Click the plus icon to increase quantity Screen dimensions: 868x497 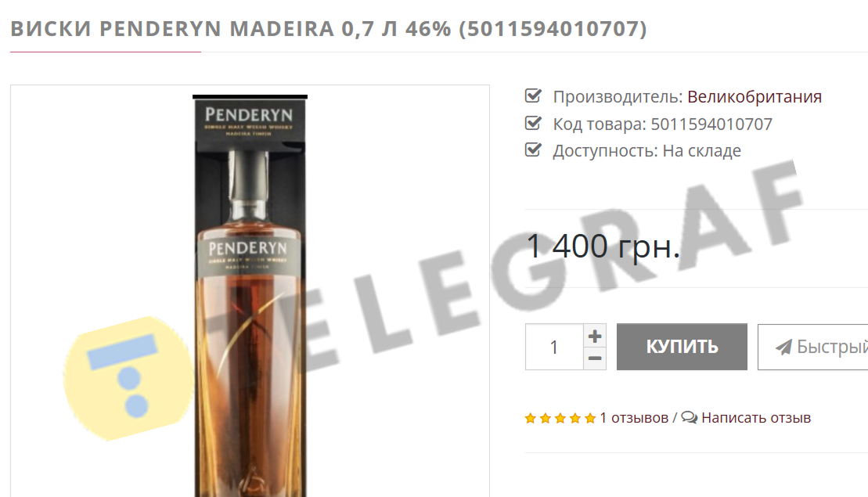point(595,336)
